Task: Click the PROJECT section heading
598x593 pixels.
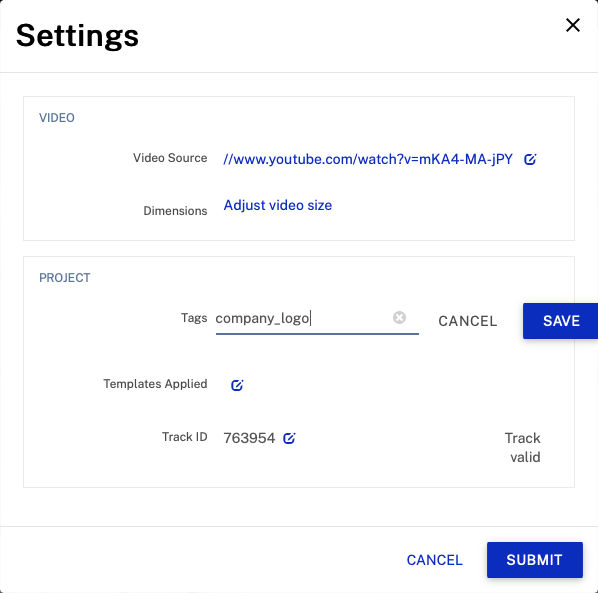Action: tap(65, 278)
